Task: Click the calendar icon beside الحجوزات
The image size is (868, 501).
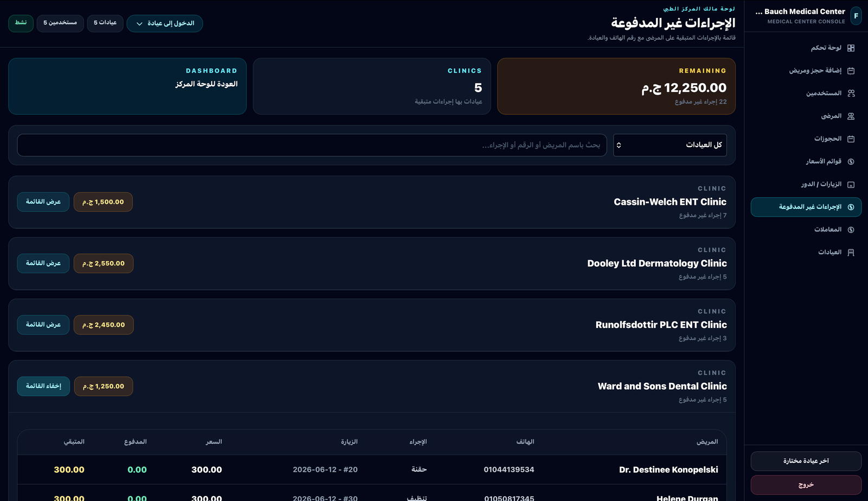Action: pos(851,139)
